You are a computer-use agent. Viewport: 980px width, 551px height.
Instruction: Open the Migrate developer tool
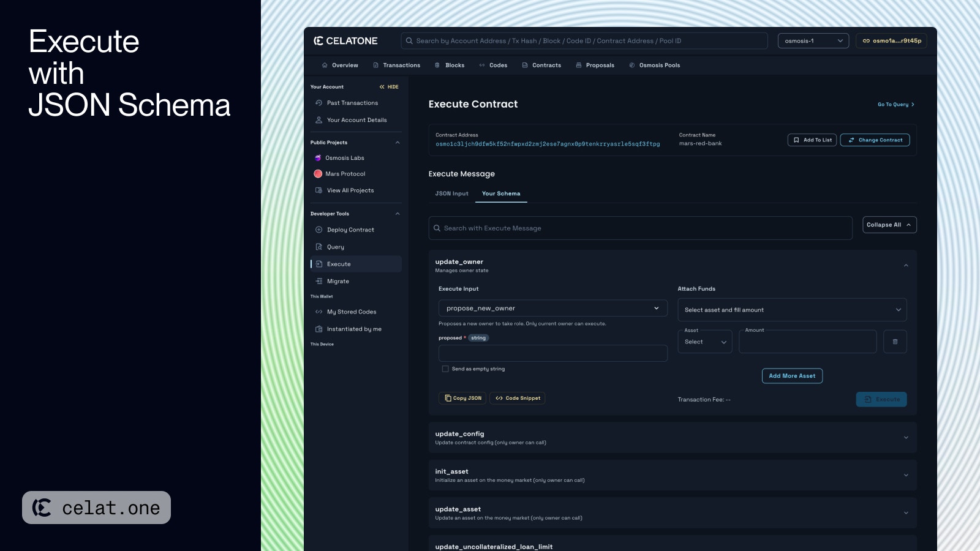(356, 281)
